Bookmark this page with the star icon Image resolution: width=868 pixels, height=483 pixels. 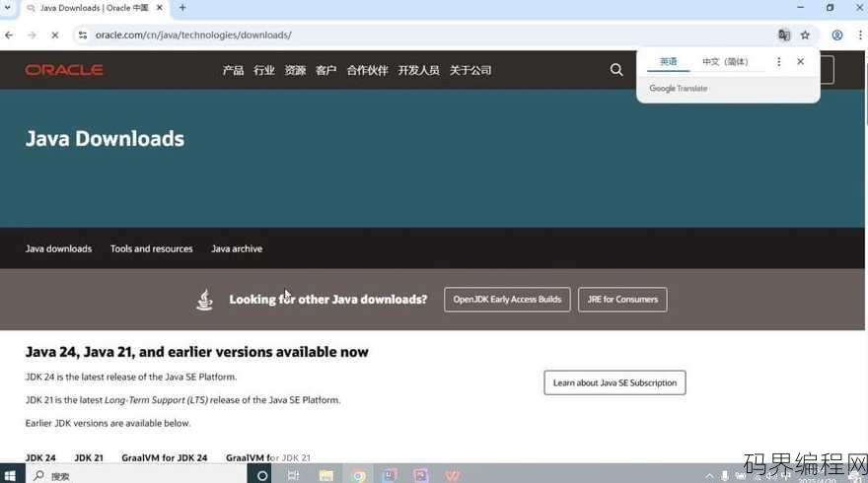click(806, 34)
